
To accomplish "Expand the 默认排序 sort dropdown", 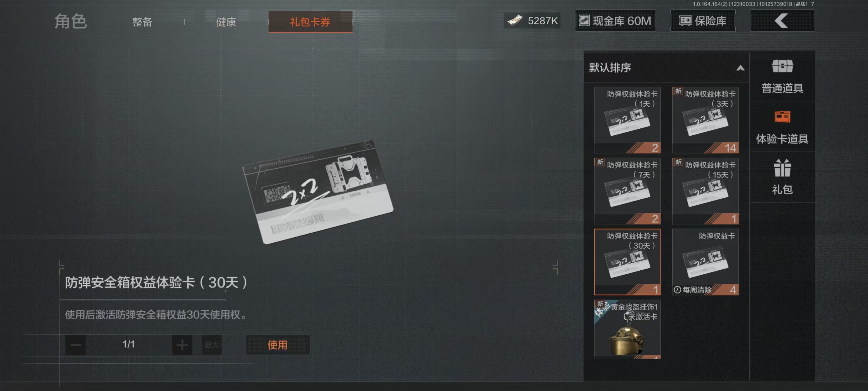I will click(x=666, y=68).
